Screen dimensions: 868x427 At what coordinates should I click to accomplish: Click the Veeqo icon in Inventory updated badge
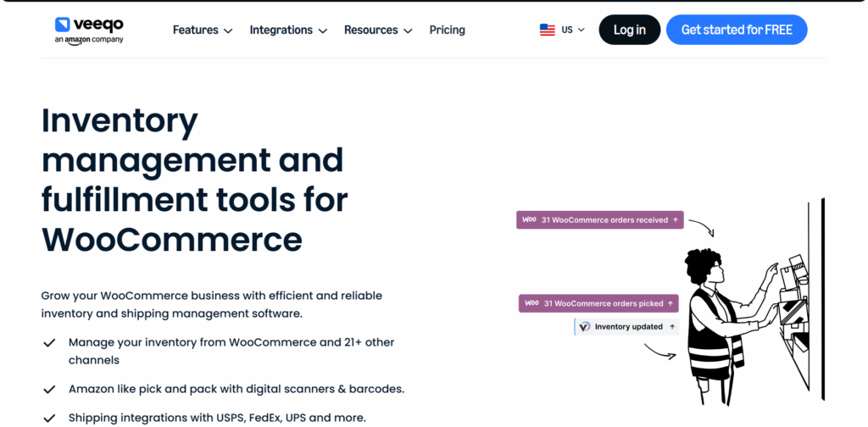585,327
